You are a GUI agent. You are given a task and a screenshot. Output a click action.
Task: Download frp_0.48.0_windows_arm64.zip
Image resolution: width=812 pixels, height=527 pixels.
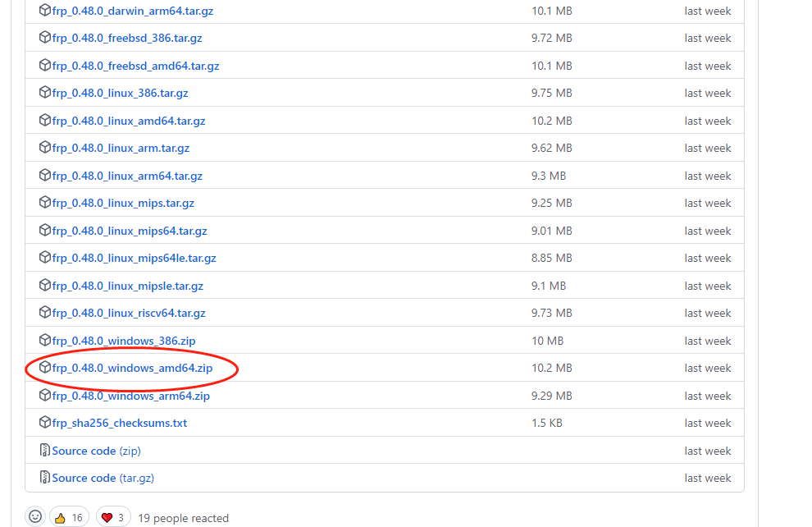click(x=131, y=396)
